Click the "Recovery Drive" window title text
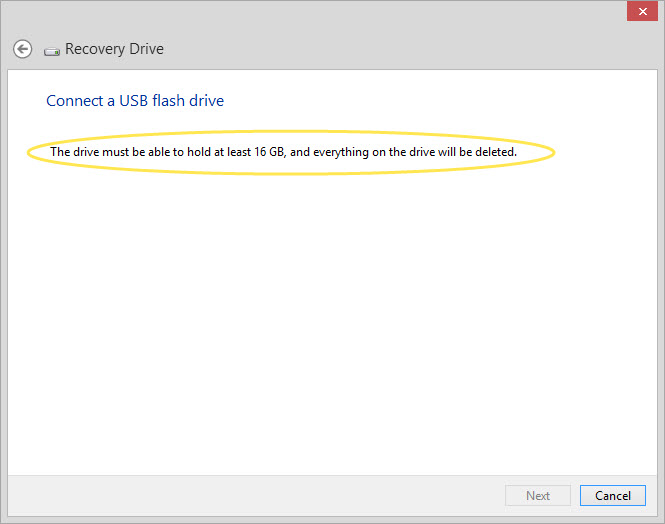The height and width of the screenshot is (524, 665). [114, 49]
